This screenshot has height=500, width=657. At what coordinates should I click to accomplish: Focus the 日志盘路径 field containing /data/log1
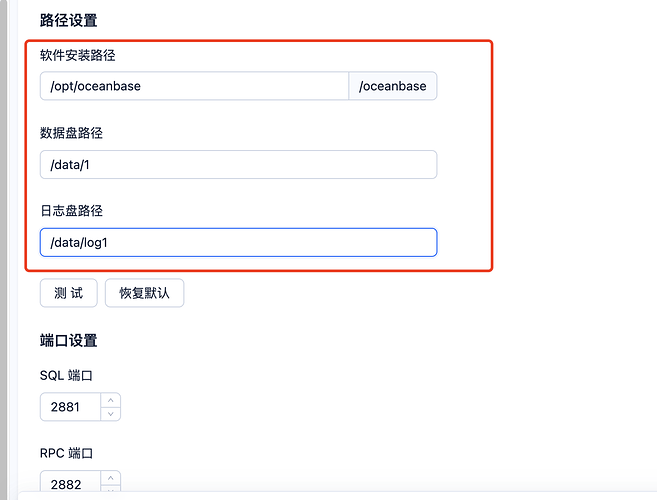click(x=238, y=242)
